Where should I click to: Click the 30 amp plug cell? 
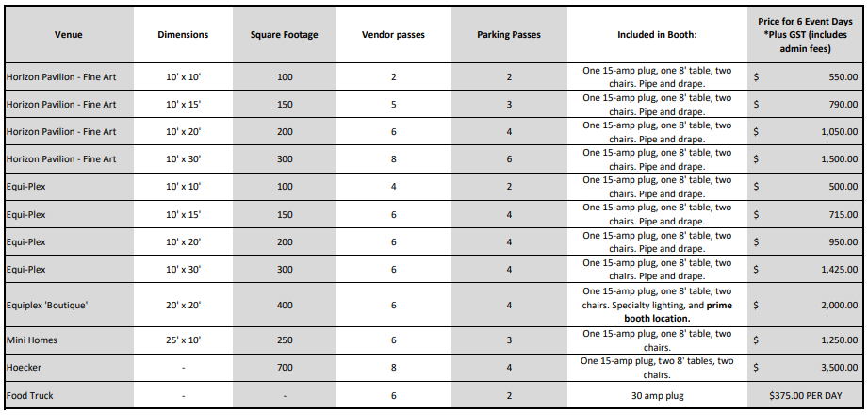pos(656,396)
